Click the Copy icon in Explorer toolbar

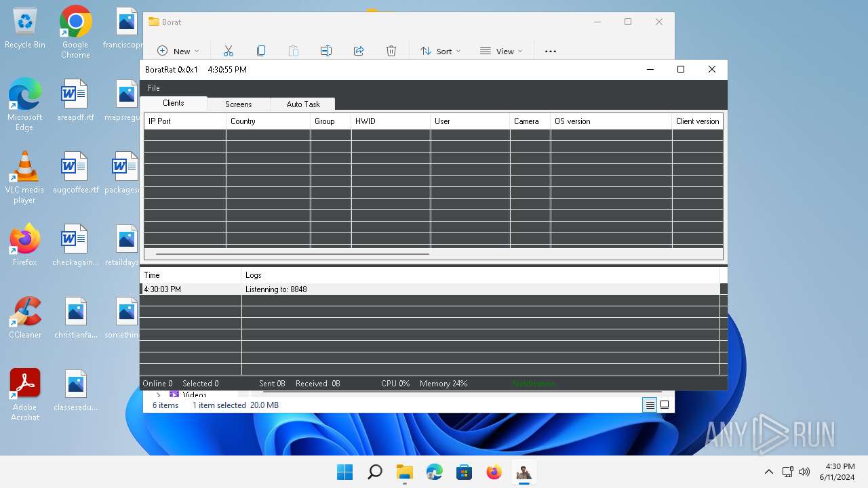click(261, 51)
